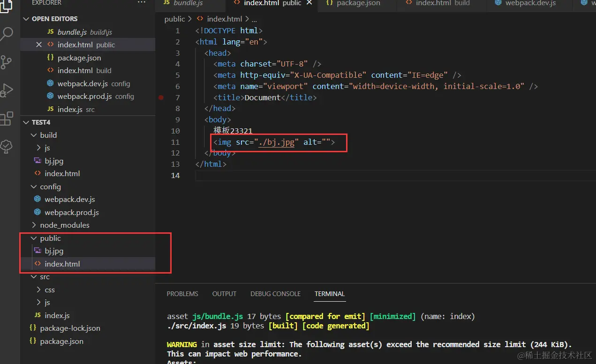The image size is (596, 364).
Task: Click image icon of bj.jpg in public folder
Action: click(38, 251)
